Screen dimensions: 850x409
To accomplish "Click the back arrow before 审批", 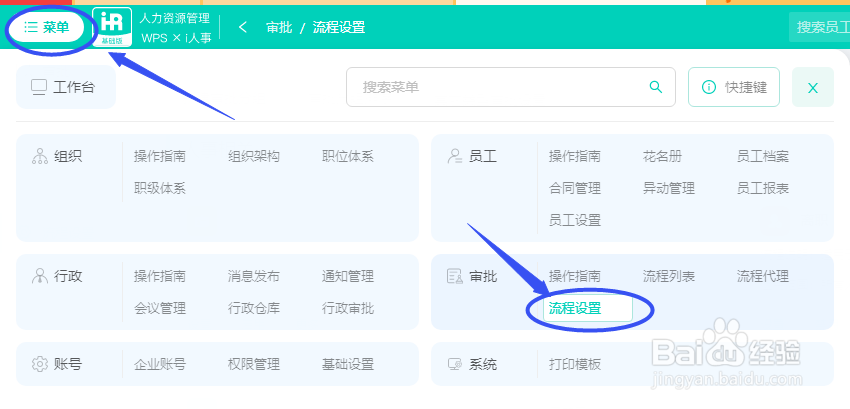I will click(x=242, y=27).
